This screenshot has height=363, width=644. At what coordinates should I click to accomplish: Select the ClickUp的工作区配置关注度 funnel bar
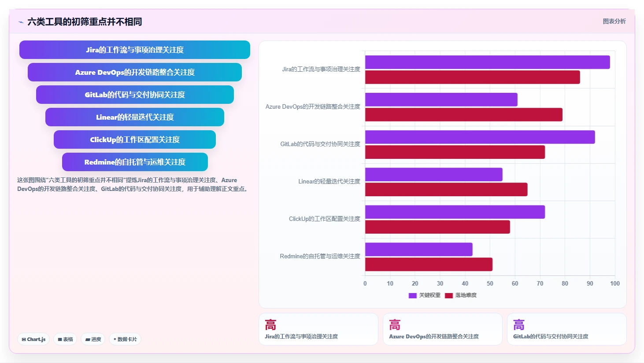click(x=135, y=139)
